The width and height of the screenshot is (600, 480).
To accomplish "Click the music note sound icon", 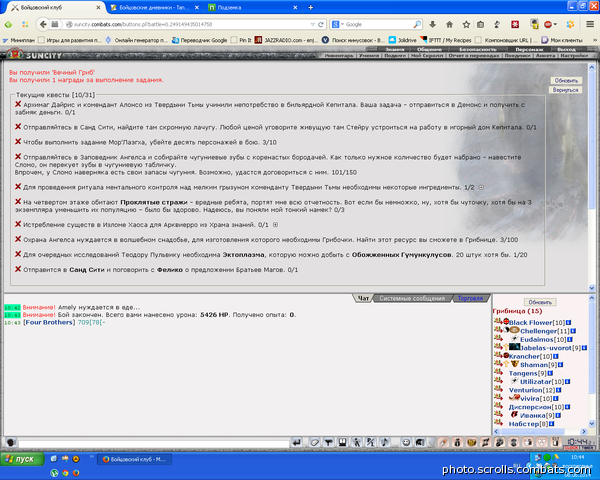I will click(x=385, y=442).
